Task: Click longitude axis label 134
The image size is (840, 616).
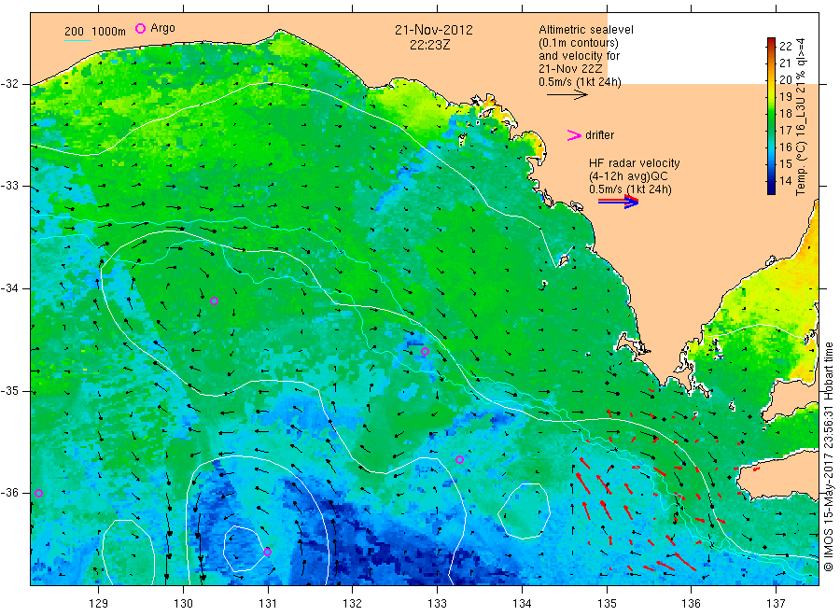Action: [x=522, y=604]
